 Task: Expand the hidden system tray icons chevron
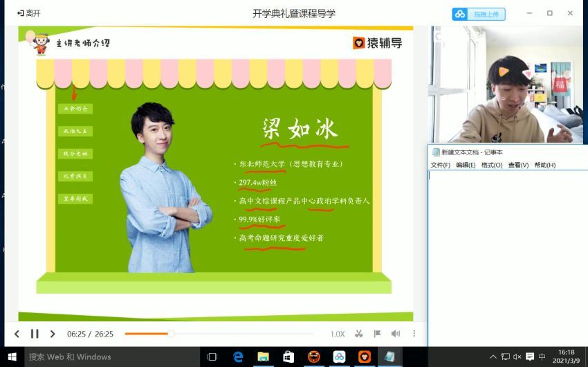tap(493, 357)
